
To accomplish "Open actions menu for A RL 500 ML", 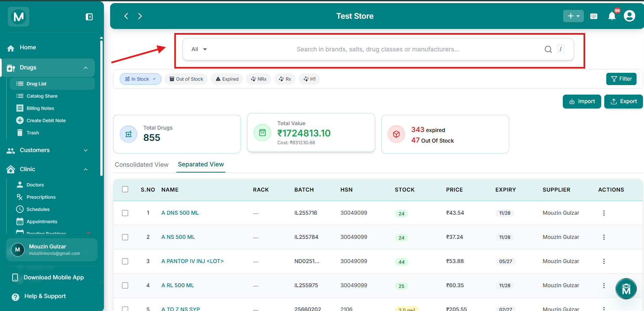I will pyautogui.click(x=604, y=285).
